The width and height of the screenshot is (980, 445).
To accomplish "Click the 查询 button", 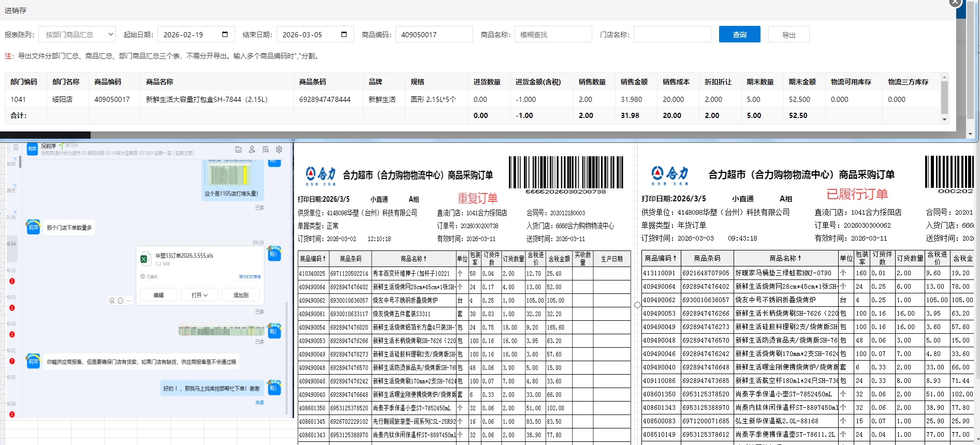I will 739,35.
